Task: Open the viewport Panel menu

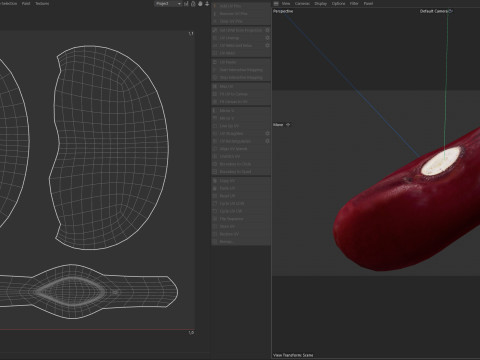Action: pos(368,3)
